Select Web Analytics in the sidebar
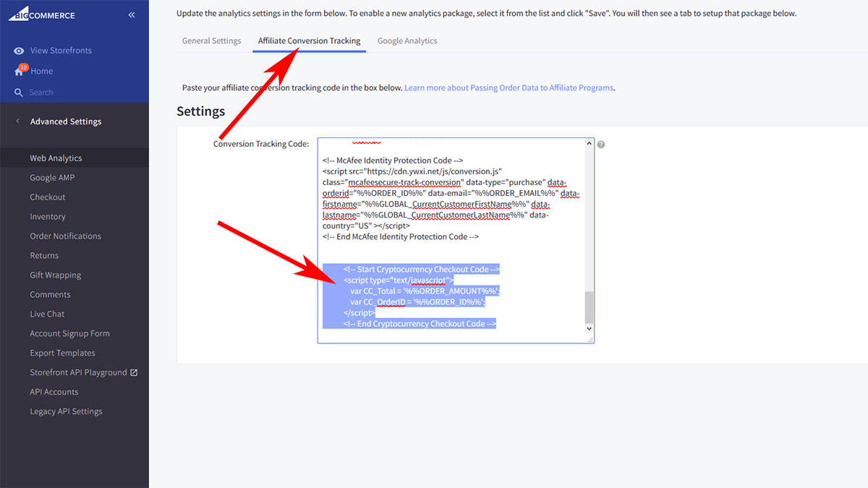The width and height of the screenshot is (868, 488). pos(56,158)
